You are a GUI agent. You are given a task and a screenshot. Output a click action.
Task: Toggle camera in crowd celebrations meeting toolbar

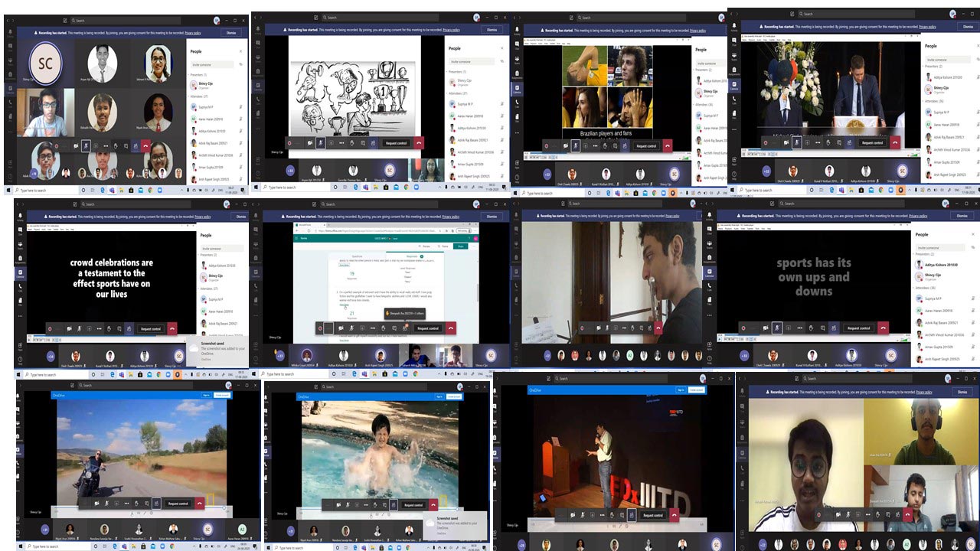[x=69, y=328]
